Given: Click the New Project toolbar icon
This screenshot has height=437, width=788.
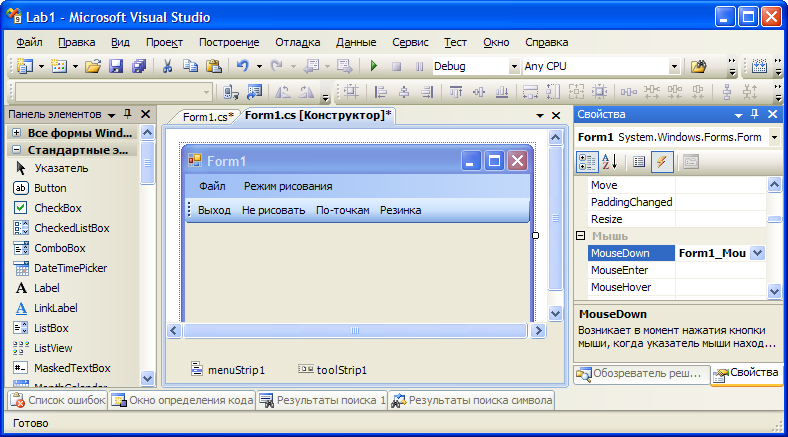Looking at the screenshot, I should [25, 66].
